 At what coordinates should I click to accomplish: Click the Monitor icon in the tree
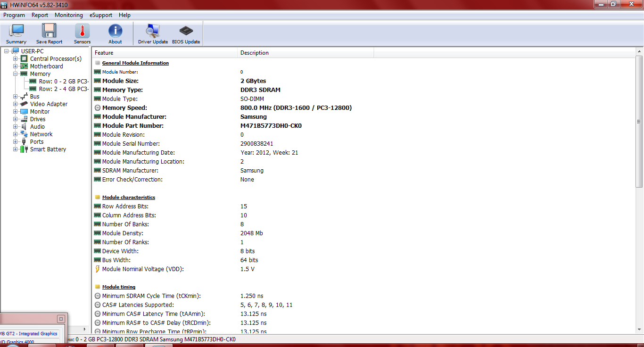(x=24, y=111)
